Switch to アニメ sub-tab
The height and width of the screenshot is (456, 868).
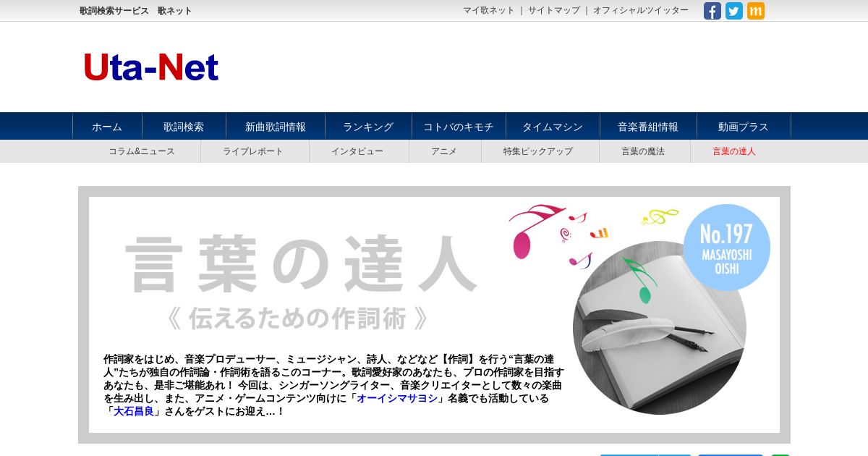(444, 151)
